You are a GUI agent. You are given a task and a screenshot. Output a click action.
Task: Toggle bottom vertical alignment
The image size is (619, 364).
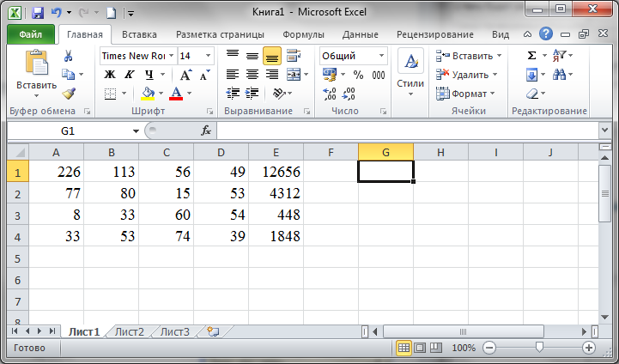click(x=271, y=56)
